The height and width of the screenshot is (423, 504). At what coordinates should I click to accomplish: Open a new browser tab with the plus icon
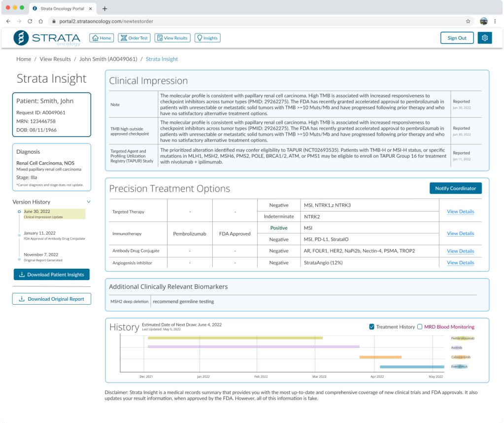(x=105, y=8)
